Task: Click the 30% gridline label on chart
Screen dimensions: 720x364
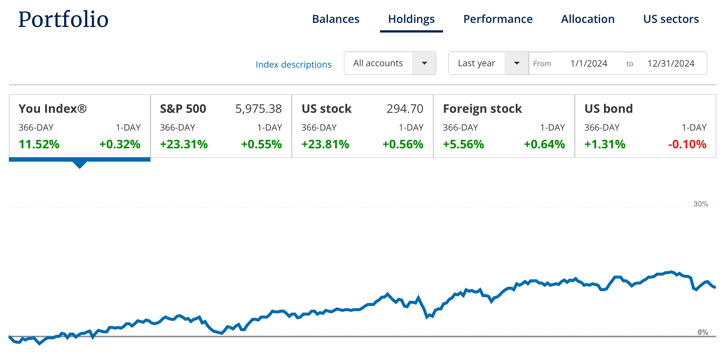Action: point(700,204)
